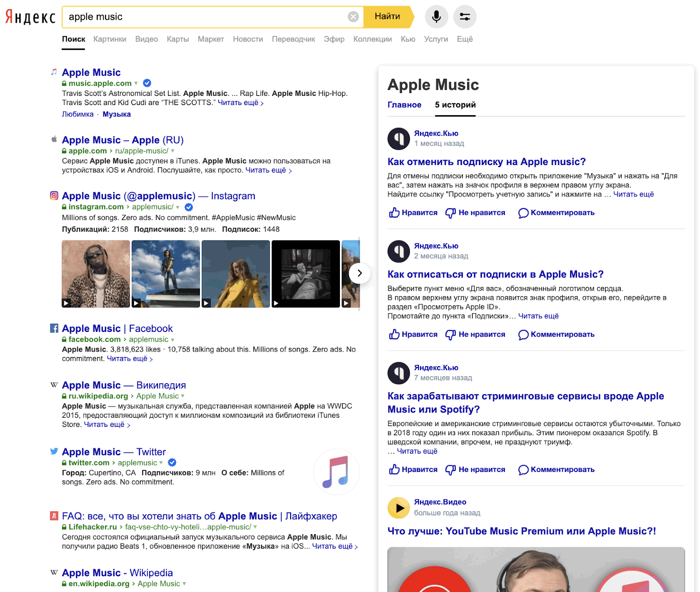The image size is (700, 592).
Task: Expand the ru.wikipedia.org result dropdown arrow
Action: [x=183, y=396]
